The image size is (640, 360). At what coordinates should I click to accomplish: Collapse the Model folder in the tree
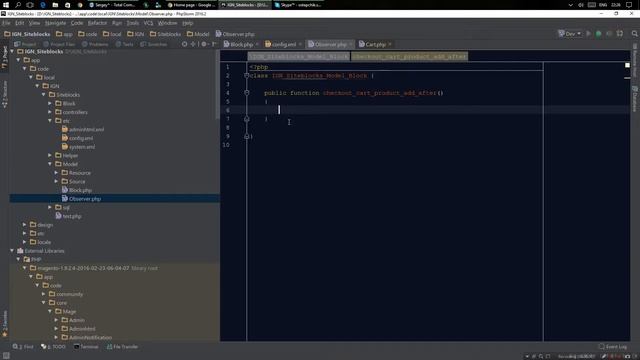click(x=50, y=164)
